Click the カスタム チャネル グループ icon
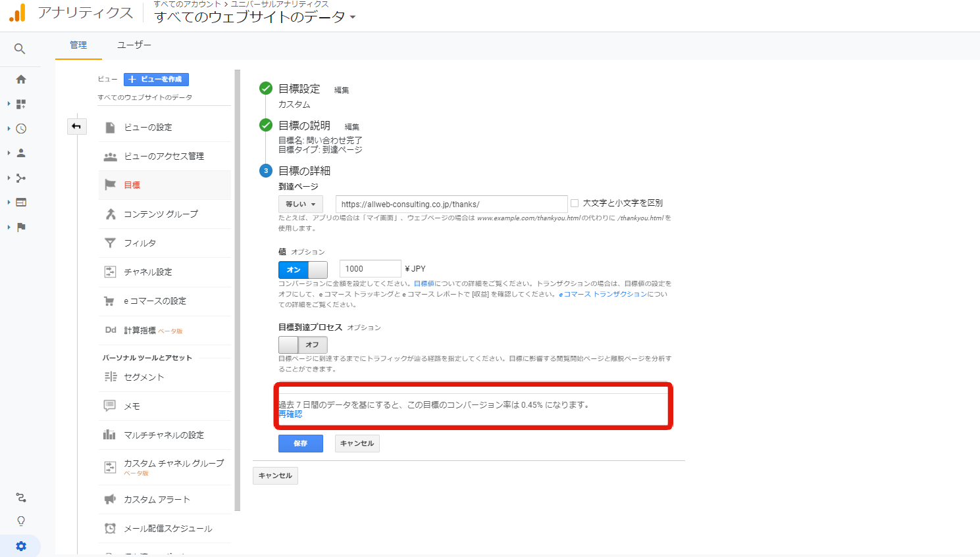This screenshot has height=557, width=980. [110, 468]
